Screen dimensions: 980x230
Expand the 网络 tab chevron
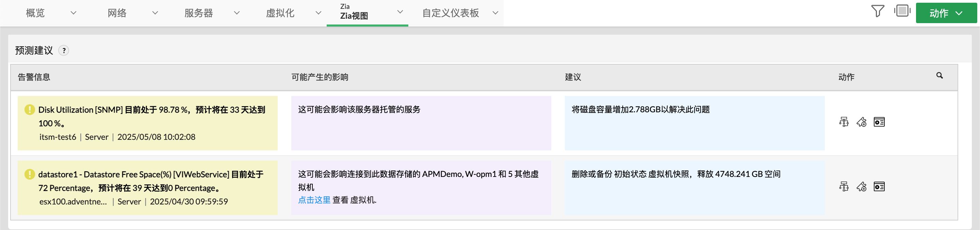[155, 13]
